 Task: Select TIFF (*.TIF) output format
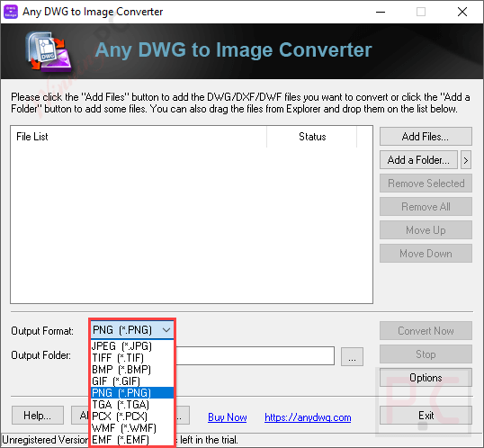[132, 358]
